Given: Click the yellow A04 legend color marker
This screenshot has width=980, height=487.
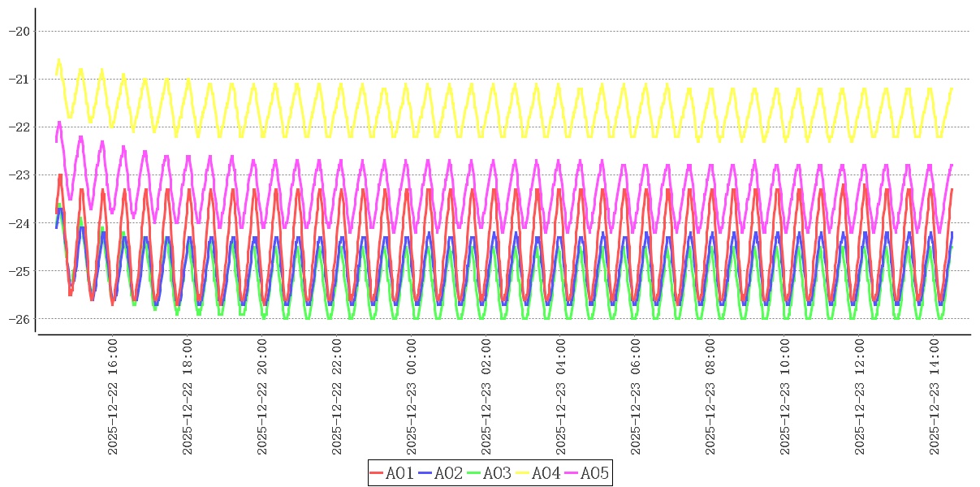Looking at the screenshot, I should pos(523,473).
